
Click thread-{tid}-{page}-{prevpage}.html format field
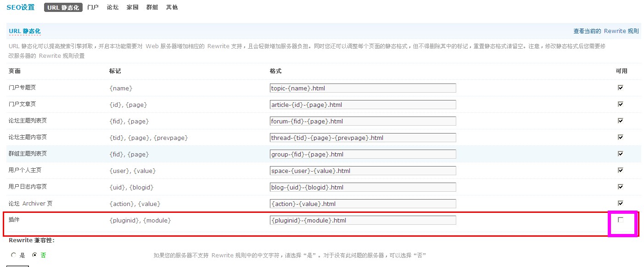(x=363, y=138)
